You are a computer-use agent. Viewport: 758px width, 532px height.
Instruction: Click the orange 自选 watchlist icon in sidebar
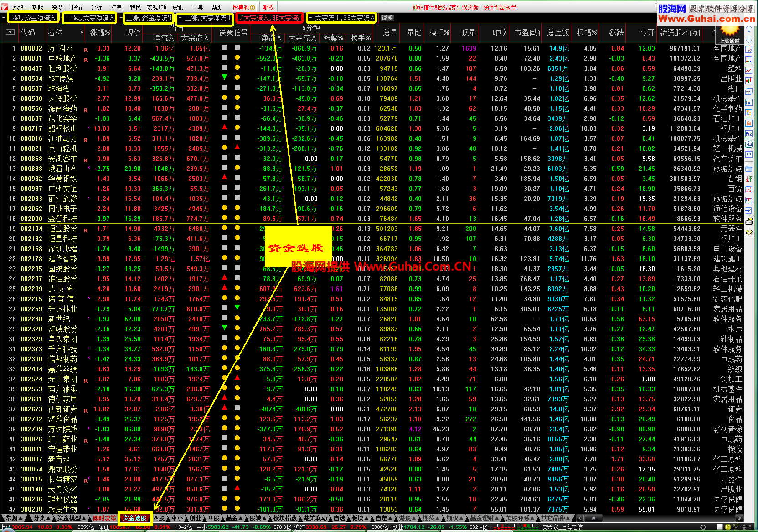coord(749,123)
